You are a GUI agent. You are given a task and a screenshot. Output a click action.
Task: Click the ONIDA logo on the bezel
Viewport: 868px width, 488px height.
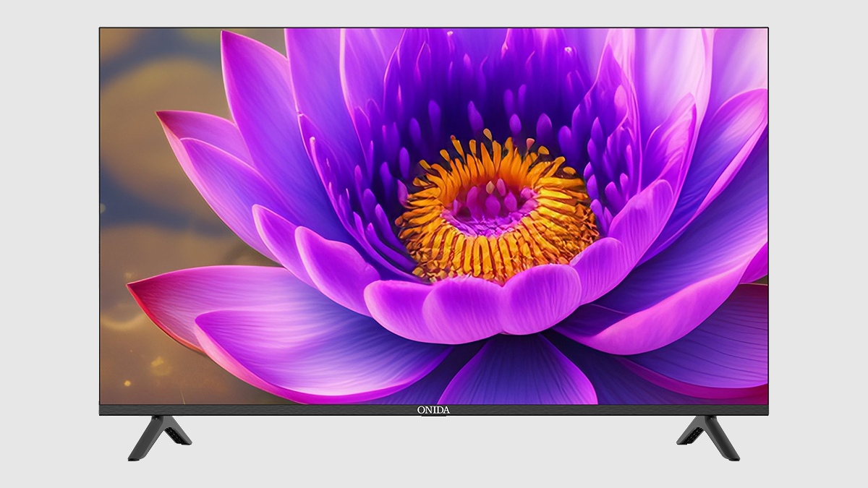[x=433, y=410]
